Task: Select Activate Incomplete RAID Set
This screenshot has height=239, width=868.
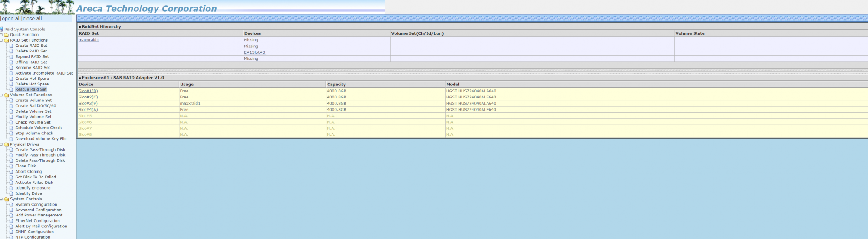Action: 44,73
